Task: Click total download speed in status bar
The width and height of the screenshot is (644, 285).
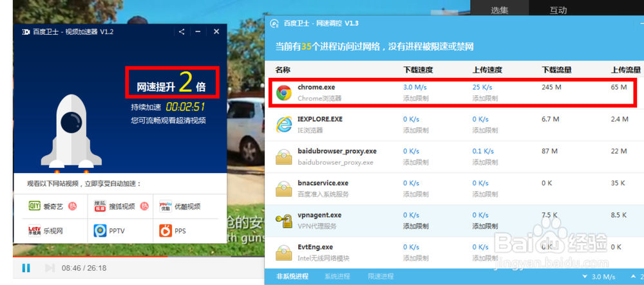Action: coord(598,277)
